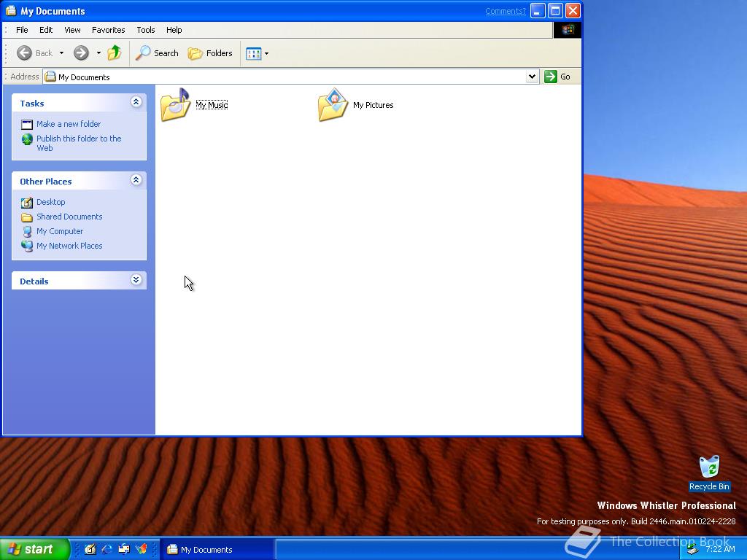Click the system tray hardware icon

(x=693, y=550)
